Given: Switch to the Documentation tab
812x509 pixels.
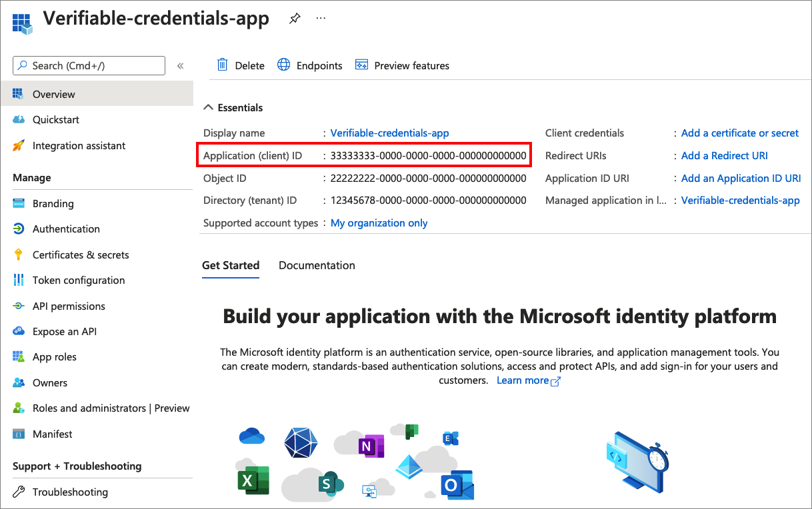Looking at the screenshot, I should click(x=317, y=265).
